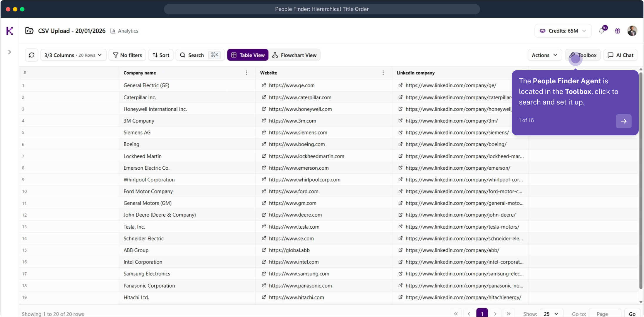644x317 pixels.
Task: Expand the left sidebar chevron
Action: (x=10, y=52)
